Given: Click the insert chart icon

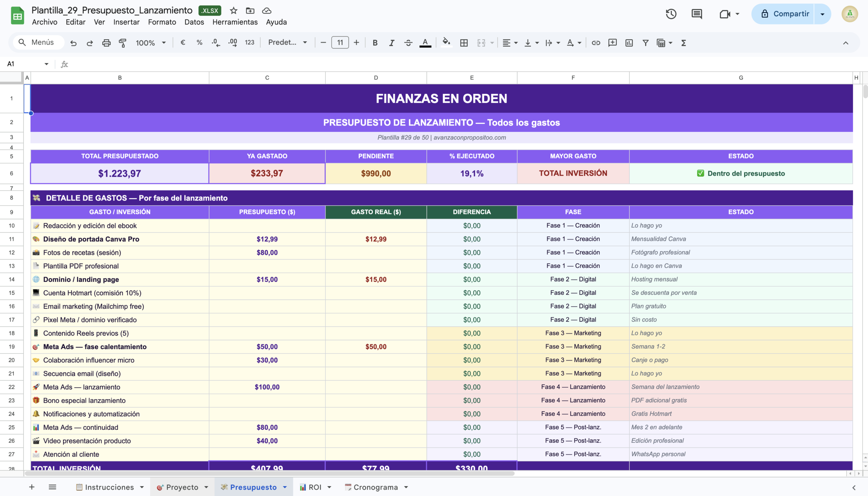Looking at the screenshot, I should coord(629,43).
